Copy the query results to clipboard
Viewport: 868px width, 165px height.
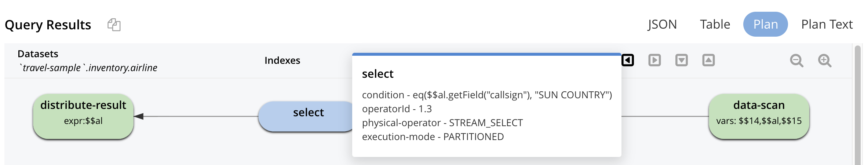114,25
